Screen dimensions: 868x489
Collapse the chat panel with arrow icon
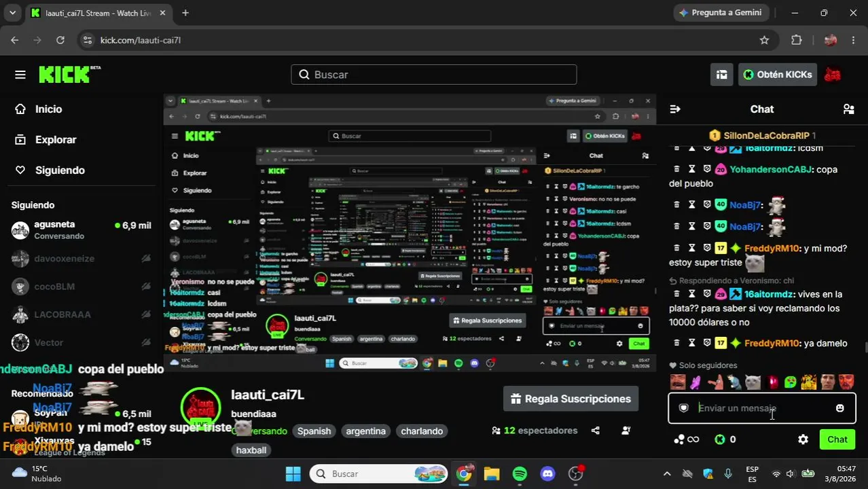pos(675,109)
